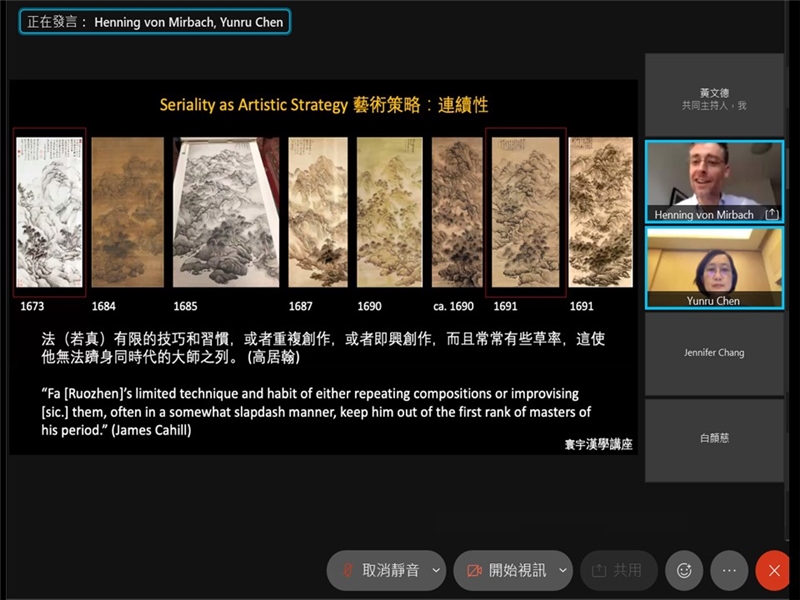Click the 1673 painting in the slide
Image resolution: width=800 pixels, height=600 pixels.
click(49, 212)
